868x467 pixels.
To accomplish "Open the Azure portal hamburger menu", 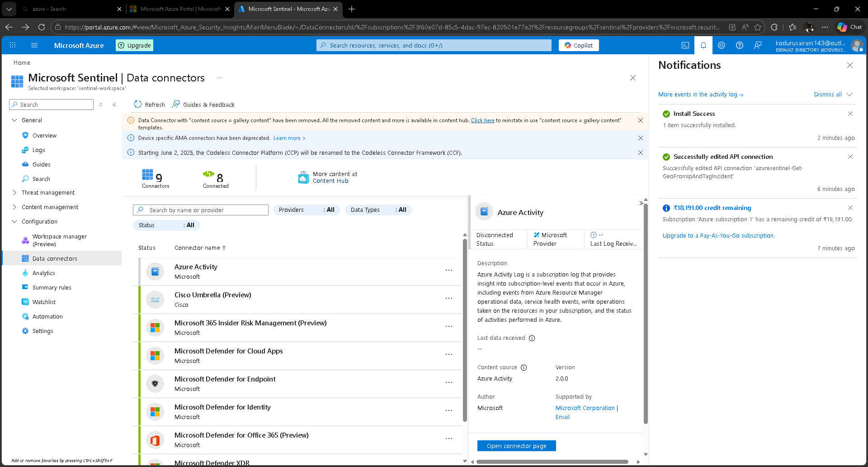I will click(34, 45).
